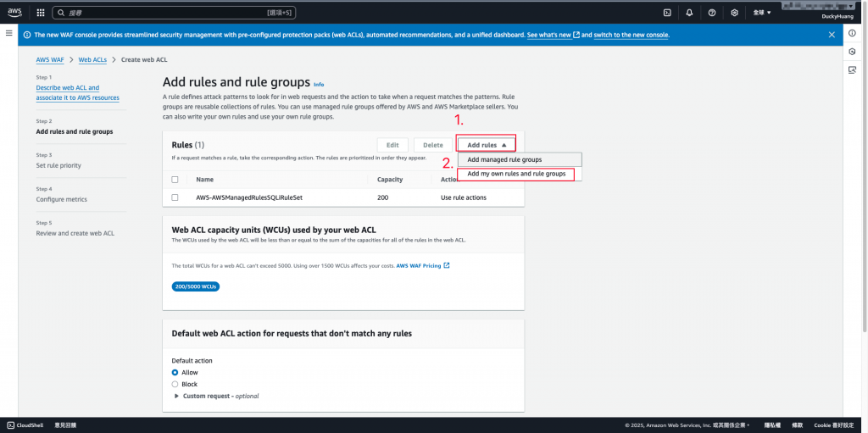Select Add managed rule groups option

tap(520, 159)
